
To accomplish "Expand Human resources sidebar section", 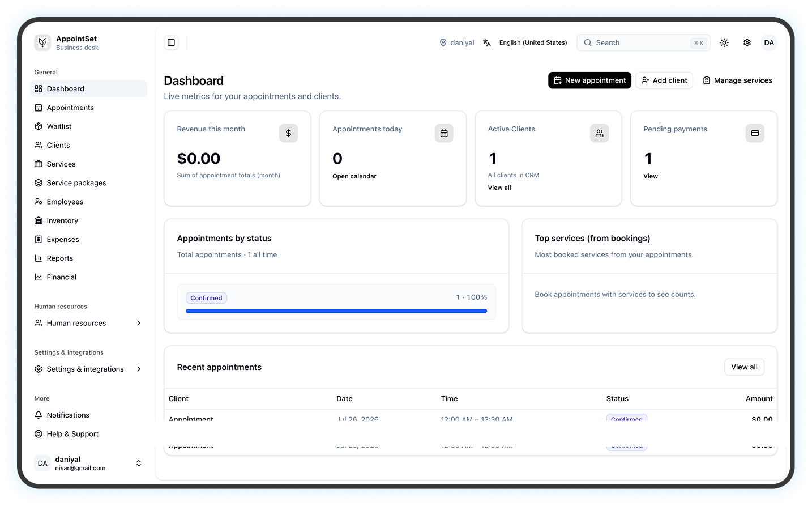I will [88, 323].
